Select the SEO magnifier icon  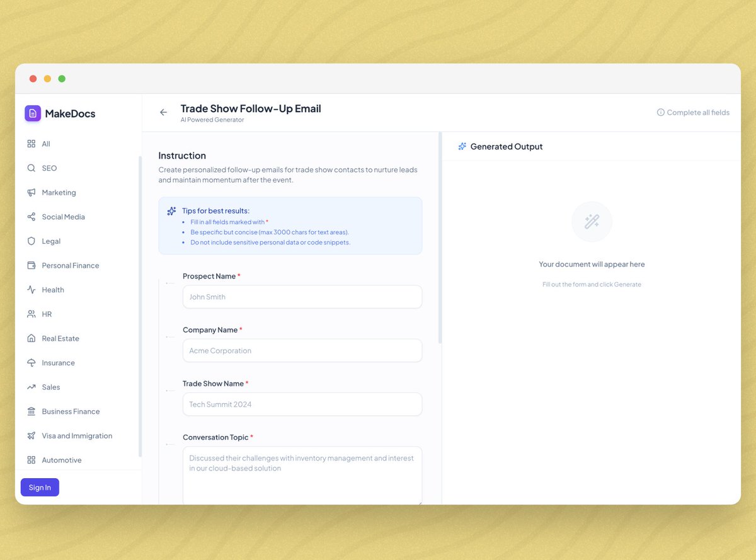pyautogui.click(x=31, y=168)
